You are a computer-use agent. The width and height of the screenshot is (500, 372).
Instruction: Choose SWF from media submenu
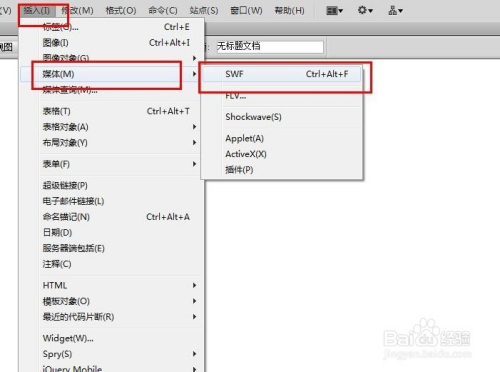pyautogui.click(x=282, y=74)
